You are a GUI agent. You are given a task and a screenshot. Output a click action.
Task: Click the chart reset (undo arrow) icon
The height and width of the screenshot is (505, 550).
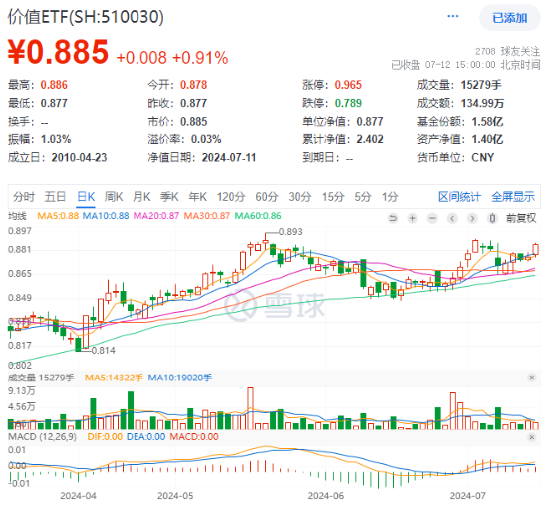(x=393, y=218)
